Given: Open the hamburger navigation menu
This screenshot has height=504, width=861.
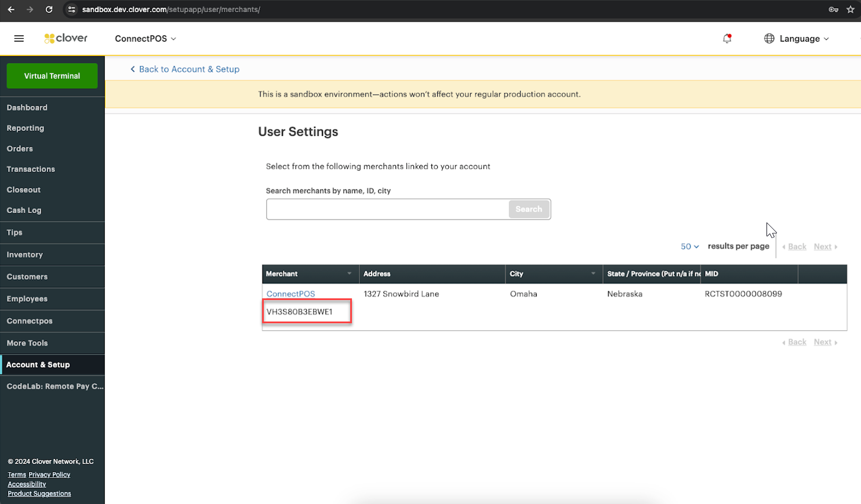Looking at the screenshot, I should click(19, 38).
